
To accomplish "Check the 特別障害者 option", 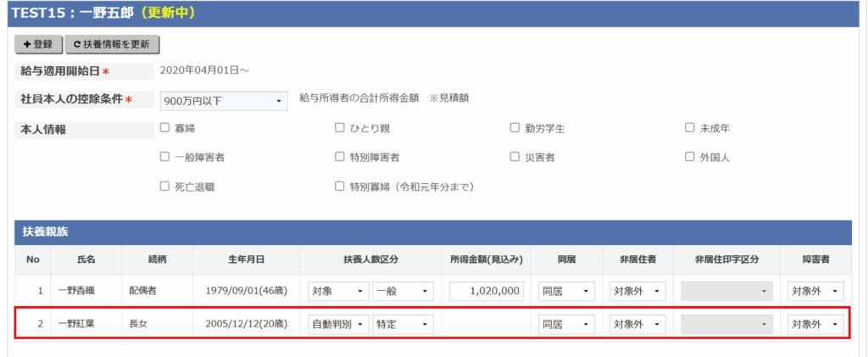I will (340, 157).
